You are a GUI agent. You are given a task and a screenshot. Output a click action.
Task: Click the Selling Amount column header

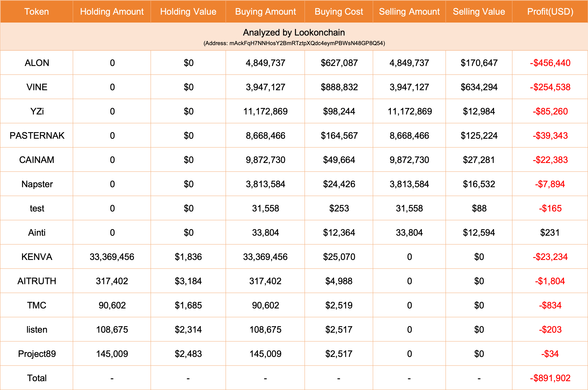[409, 12]
